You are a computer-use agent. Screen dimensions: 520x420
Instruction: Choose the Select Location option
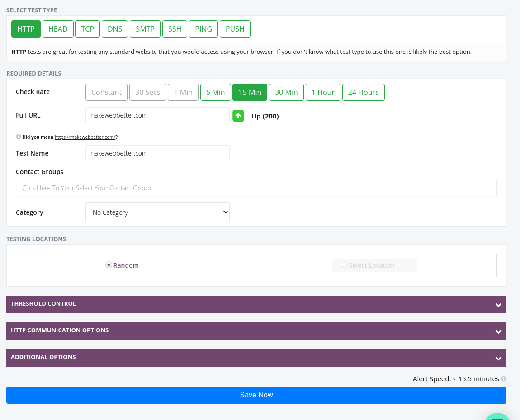(344, 265)
